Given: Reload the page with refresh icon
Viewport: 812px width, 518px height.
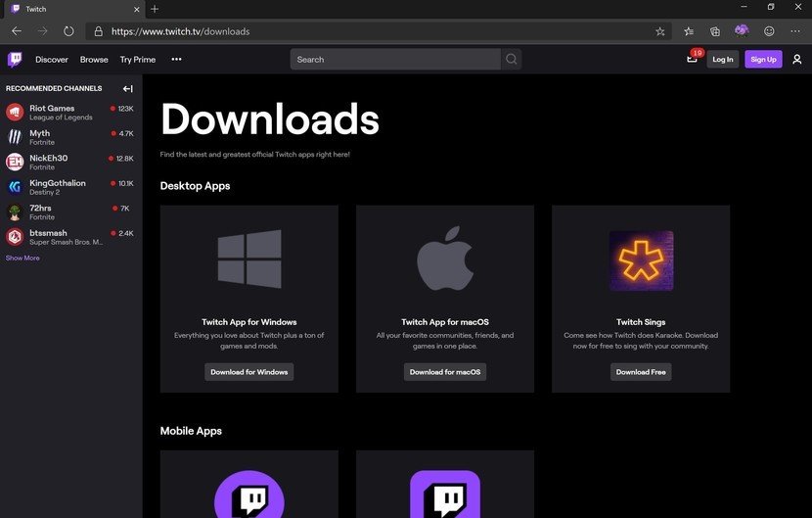Looking at the screenshot, I should coord(68,31).
